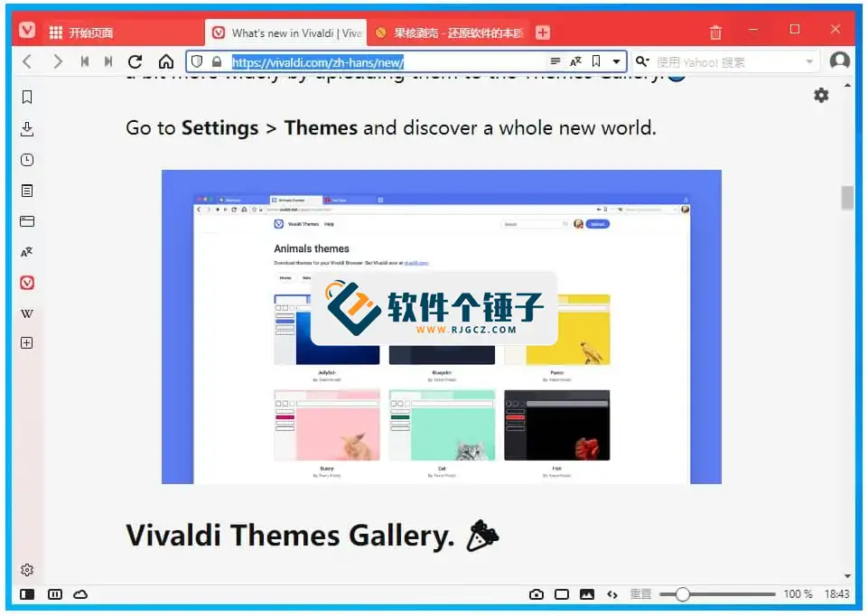Click the zoom slider handle

683,594
